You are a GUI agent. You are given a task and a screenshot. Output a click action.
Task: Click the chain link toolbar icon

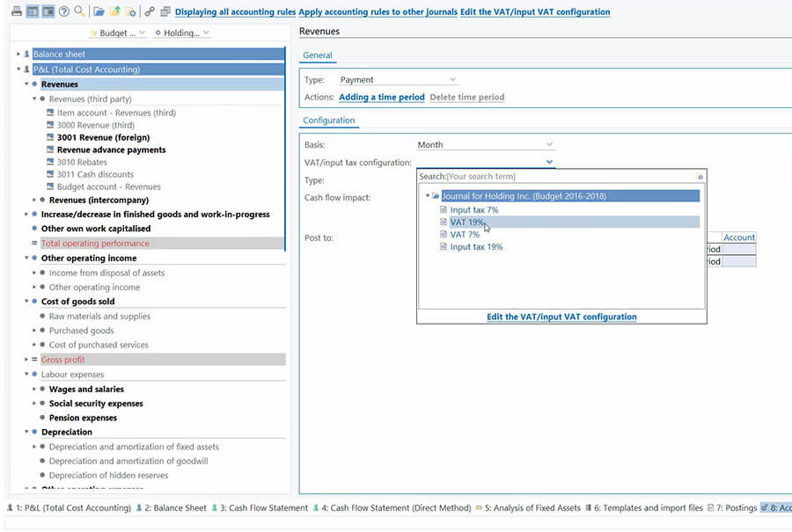[x=150, y=11]
